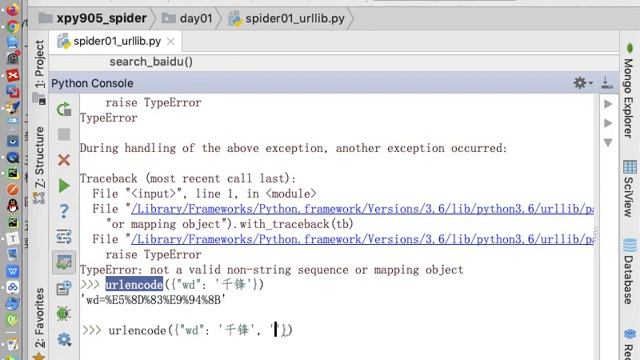Image resolution: width=640 pixels, height=360 pixels.
Task: Click the SciView grid icon
Action: click(629, 167)
